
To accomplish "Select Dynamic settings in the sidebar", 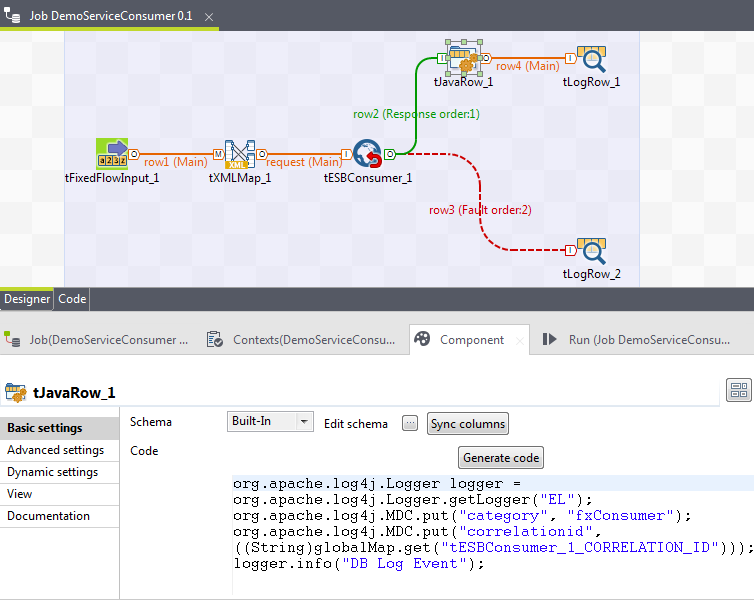I will click(x=53, y=472).
